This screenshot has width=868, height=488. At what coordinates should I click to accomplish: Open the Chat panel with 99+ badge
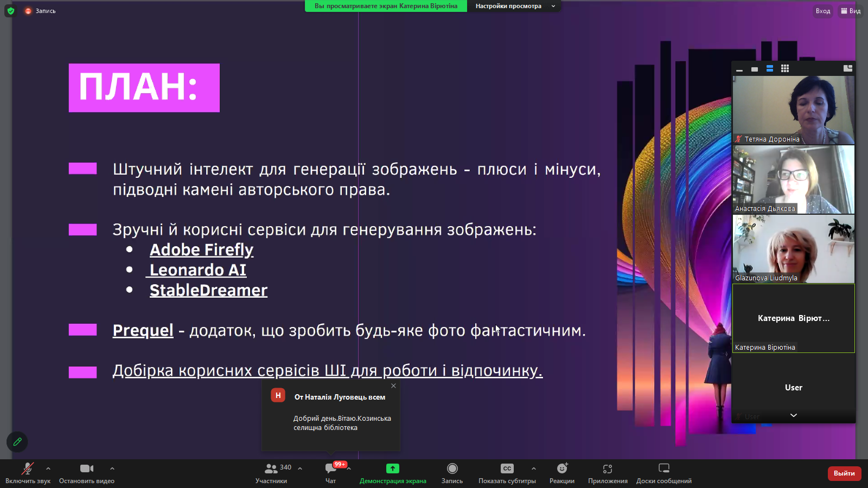pyautogui.click(x=330, y=469)
